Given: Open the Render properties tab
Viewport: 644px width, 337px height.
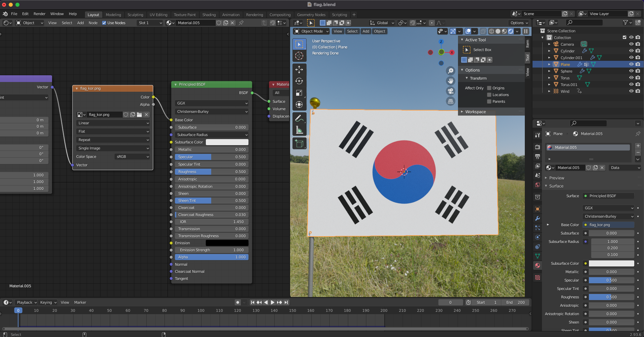Looking at the screenshot, I should tap(538, 147).
